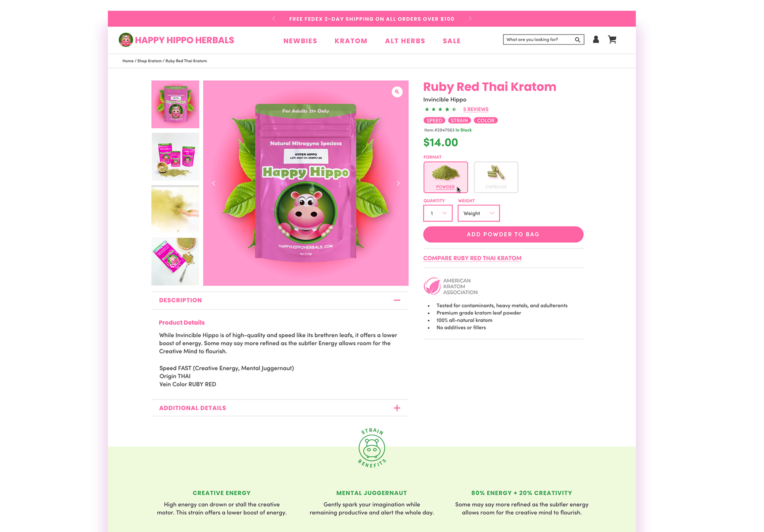Open the Weight dropdown
764x532 pixels.
coord(478,213)
